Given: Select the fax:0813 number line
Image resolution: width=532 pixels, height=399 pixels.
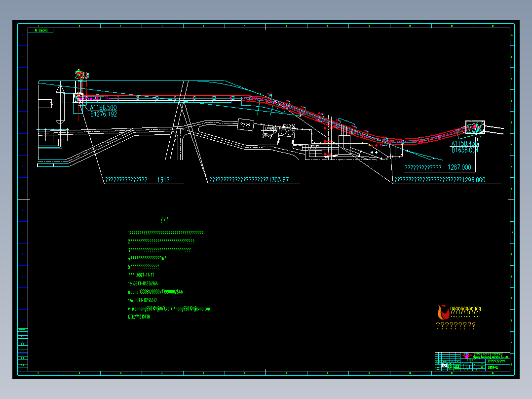Looking at the screenshot, I should coord(142,300).
